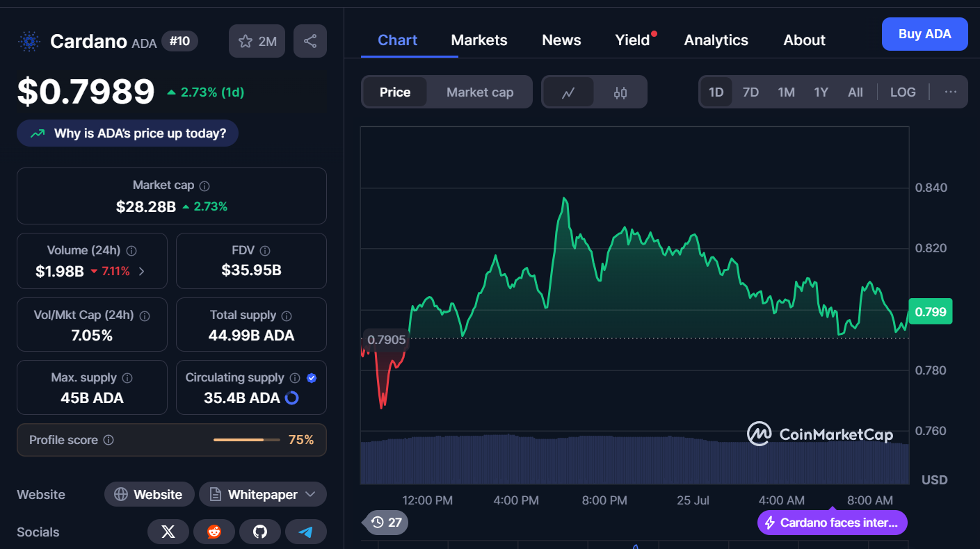Click the 35.4B ADA circulating supply value
The width and height of the screenshot is (980, 549).
click(242, 398)
